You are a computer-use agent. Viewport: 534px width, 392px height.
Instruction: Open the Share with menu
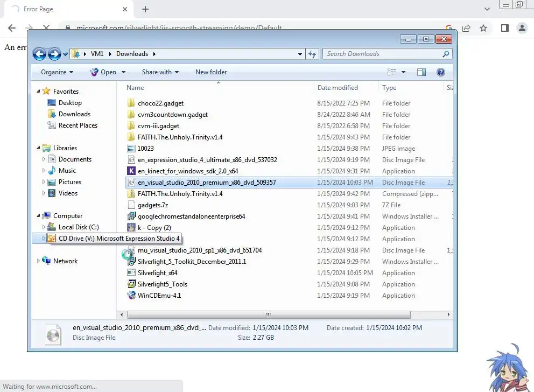pos(160,72)
